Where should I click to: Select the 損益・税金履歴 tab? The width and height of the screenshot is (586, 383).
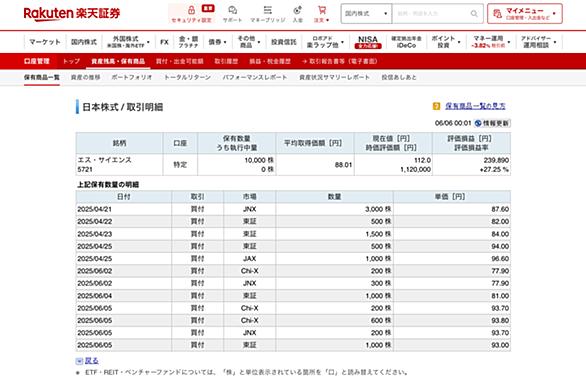(x=270, y=61)
